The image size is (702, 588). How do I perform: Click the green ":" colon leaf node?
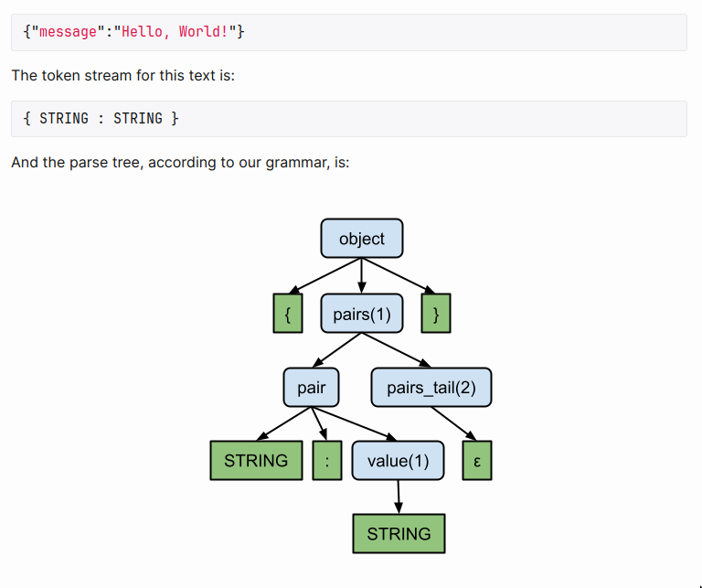coord(326,461)
